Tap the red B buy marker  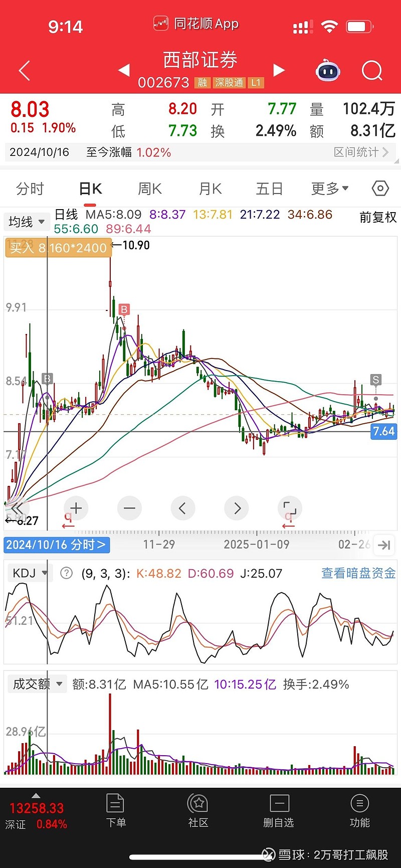124,309
